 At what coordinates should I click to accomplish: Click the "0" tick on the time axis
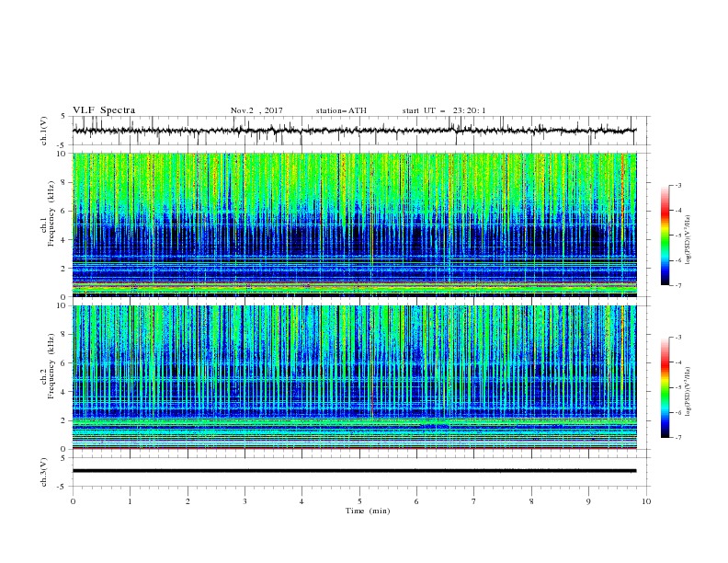(73, 501)
